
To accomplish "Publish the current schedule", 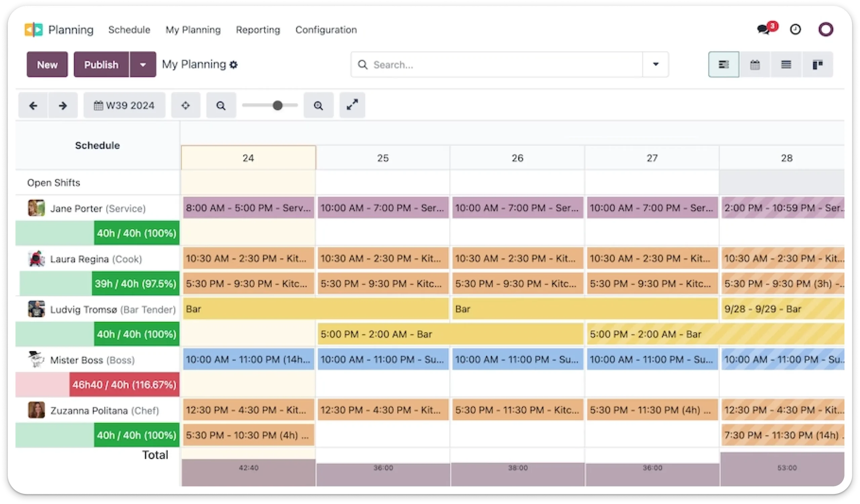I will [x=101, y=65].
